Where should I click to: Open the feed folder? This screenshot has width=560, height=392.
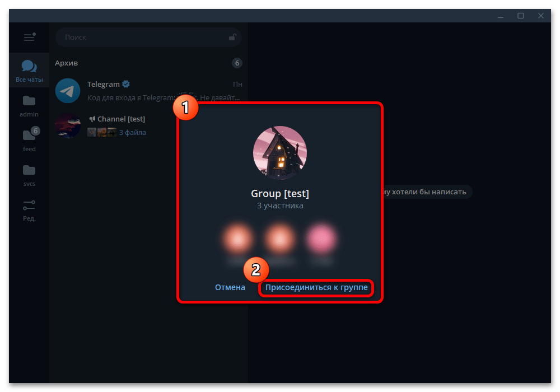(x=29, y=140)
